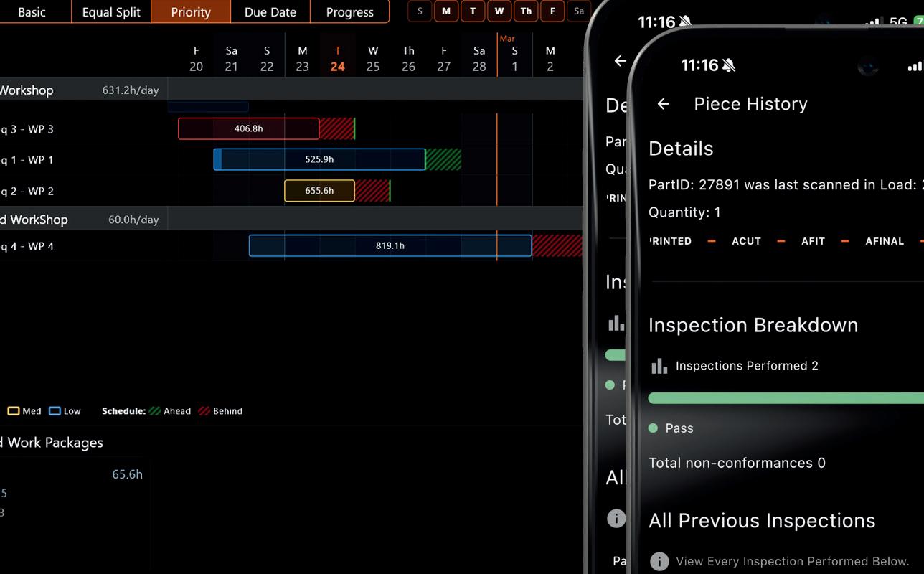Viewport: 924px width, 574px height.
Task: Click the red Behind schedule legend swatch
Action: 204,411
